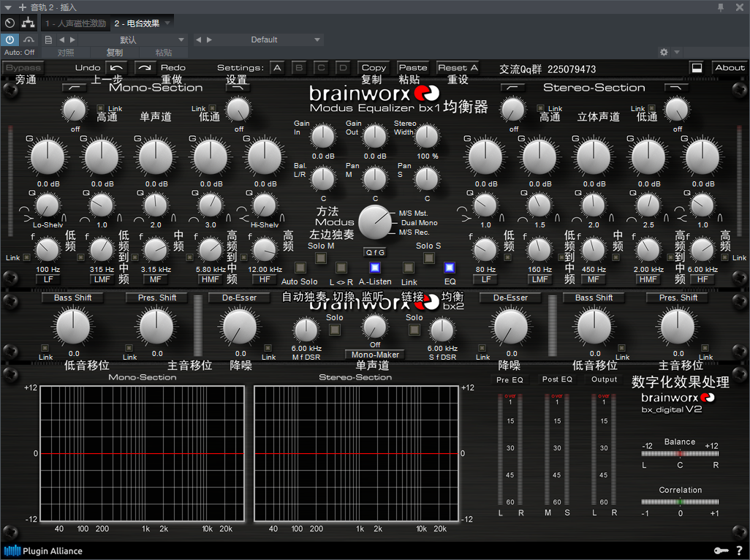Click the Stereo Width knob
This screenshot has height=560, width=750.
click(x=427, y=136)
